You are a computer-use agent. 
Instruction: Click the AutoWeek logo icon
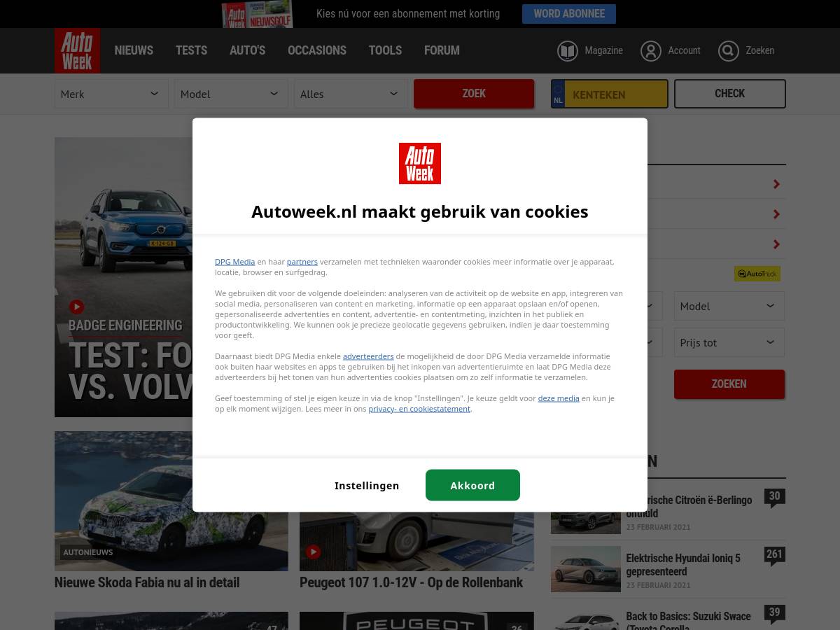(x=77, y=50)
